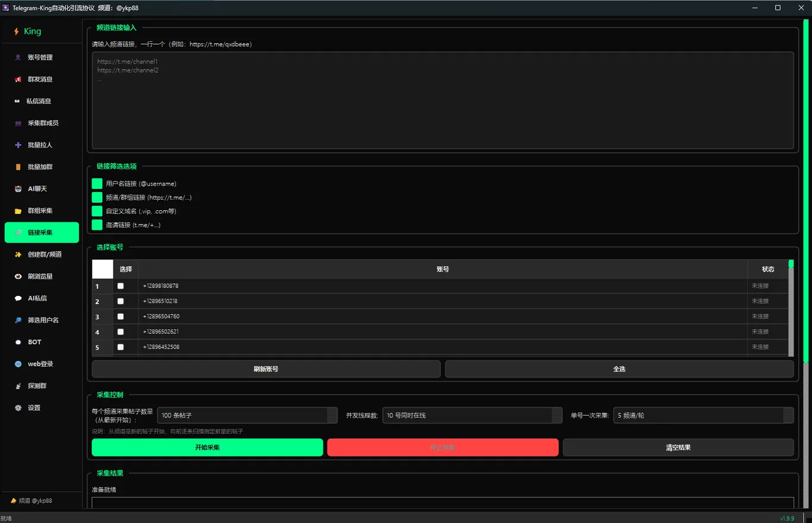Open the 5 频道/轮 per-account spinner

coord(703,415)
